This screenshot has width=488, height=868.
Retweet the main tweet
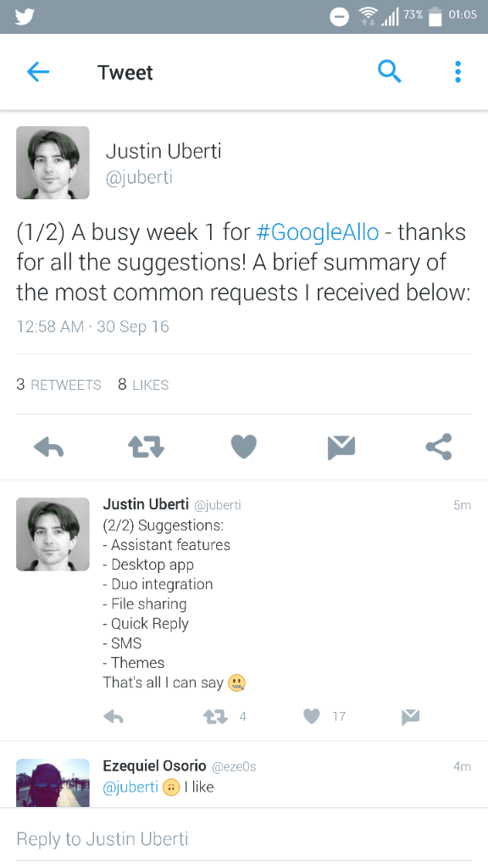[x=146, y=447]
